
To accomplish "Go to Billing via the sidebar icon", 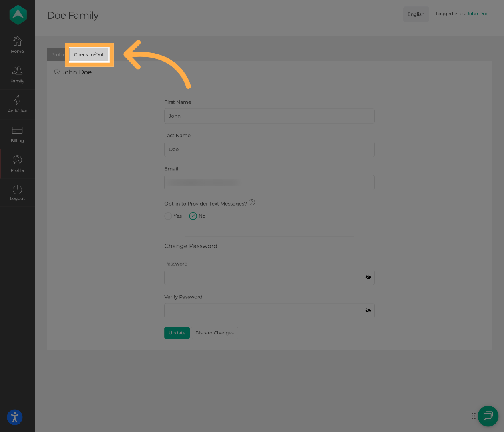I will tap(17, 134).
